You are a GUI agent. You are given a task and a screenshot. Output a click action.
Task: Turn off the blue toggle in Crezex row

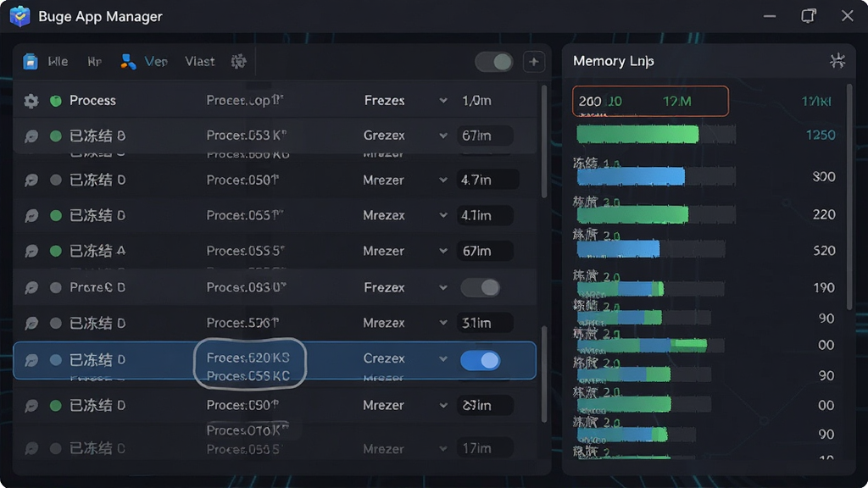pyautogui.click(x=480, y=361)
